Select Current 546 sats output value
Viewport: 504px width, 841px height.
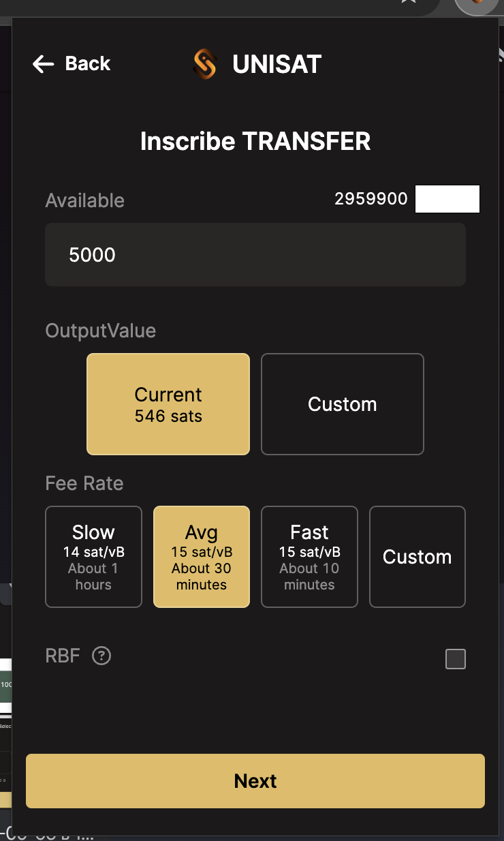coord(168,404)
